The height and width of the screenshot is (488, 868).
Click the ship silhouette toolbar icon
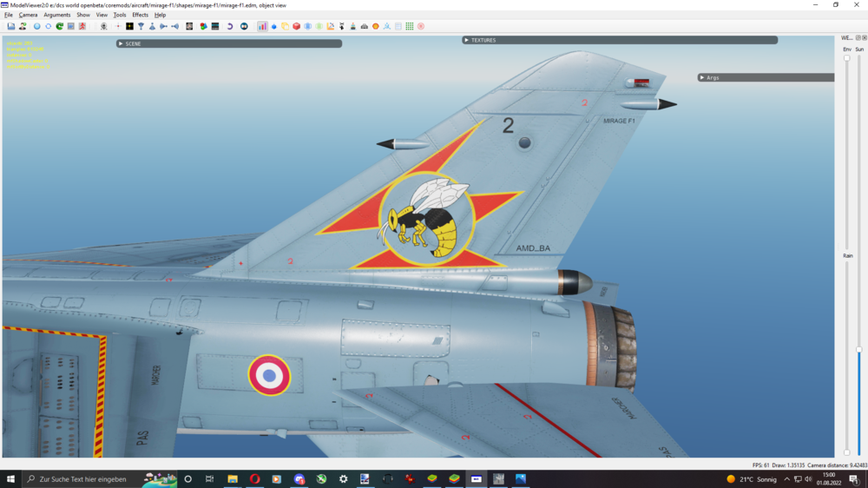[353, 26]
